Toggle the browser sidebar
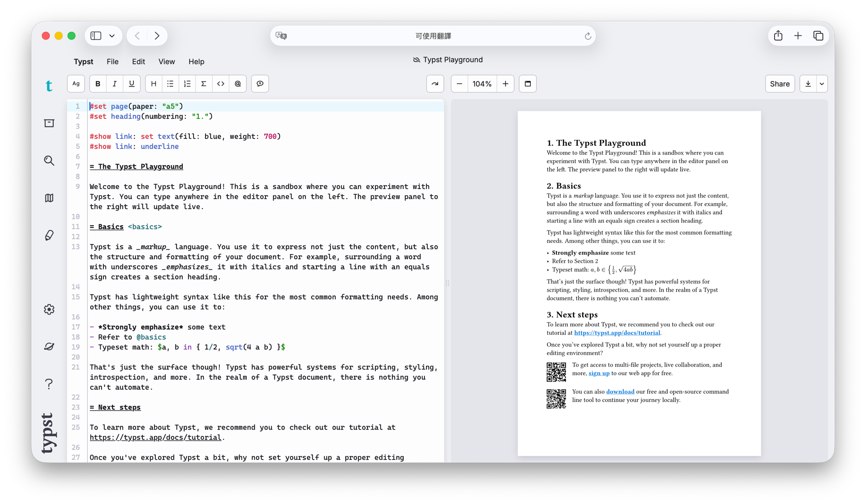This screenshot has height=504, width=866. (x=96, y=36)
